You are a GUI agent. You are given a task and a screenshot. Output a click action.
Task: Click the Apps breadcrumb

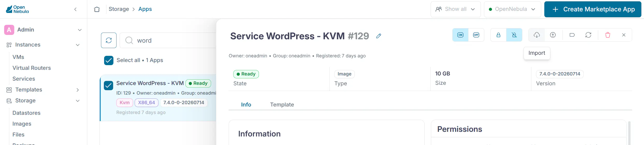(x=145, y=9)
